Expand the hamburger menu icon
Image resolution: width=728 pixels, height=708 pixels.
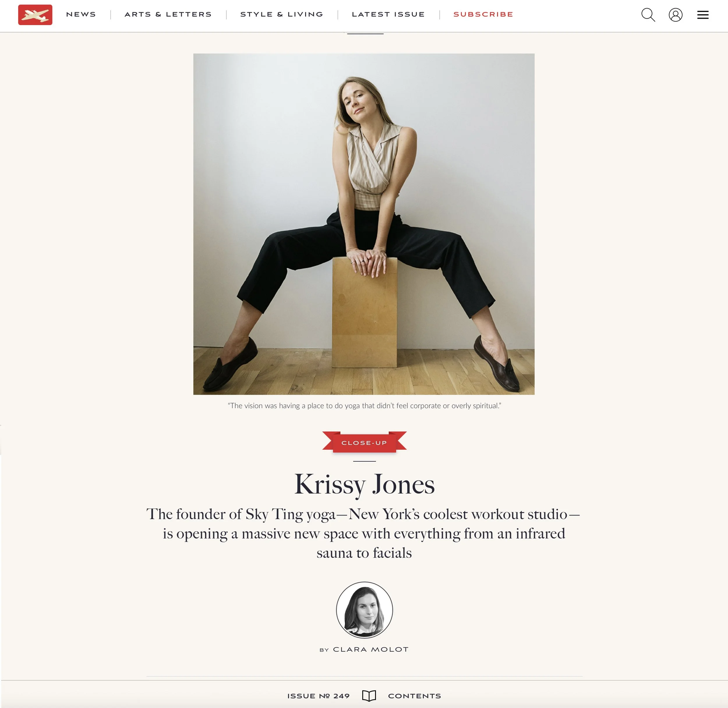tap(702, 15)
